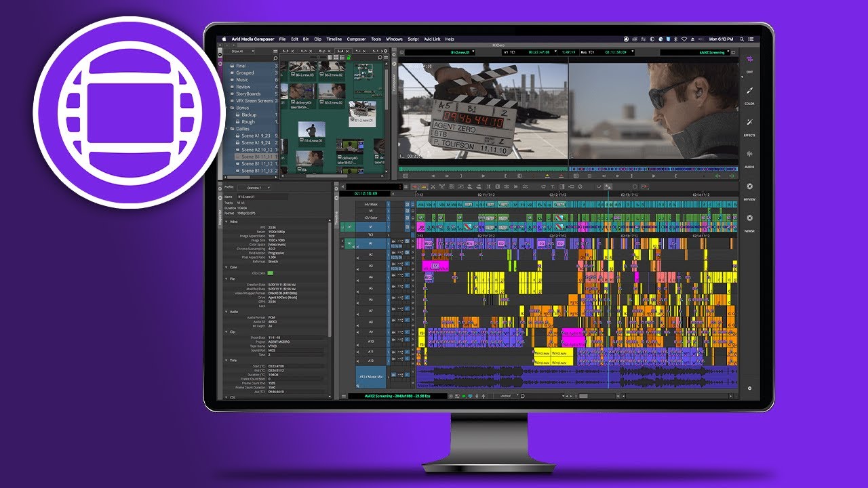The image size is (868, 488).
Task: Toggle the A10 track selector
Action: pyautogui.click(x=370, y=341)
